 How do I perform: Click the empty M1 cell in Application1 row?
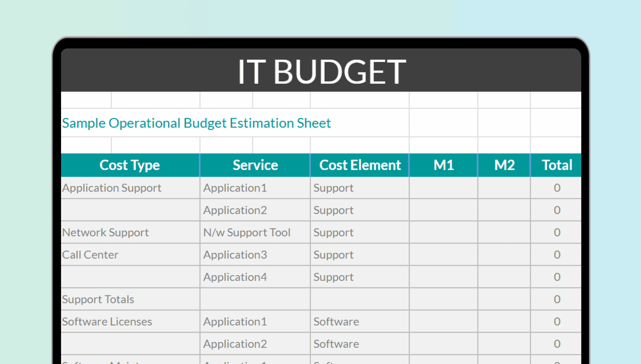click(444, 188)
